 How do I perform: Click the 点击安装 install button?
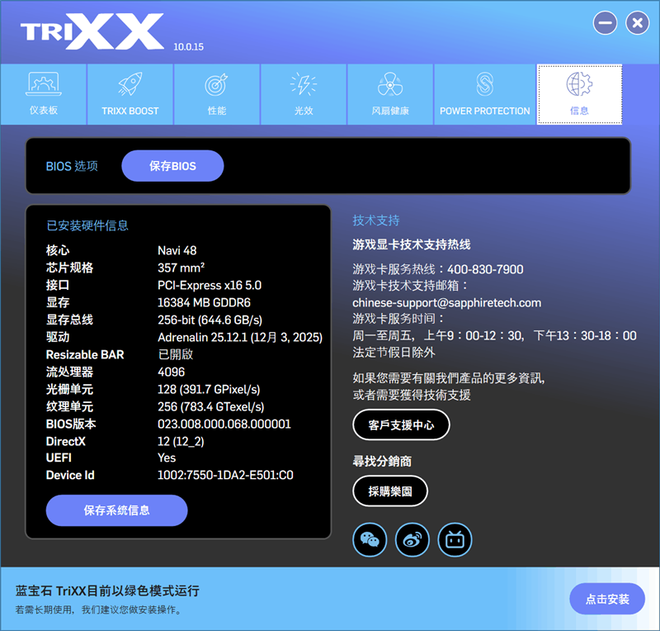click(607, 599)
